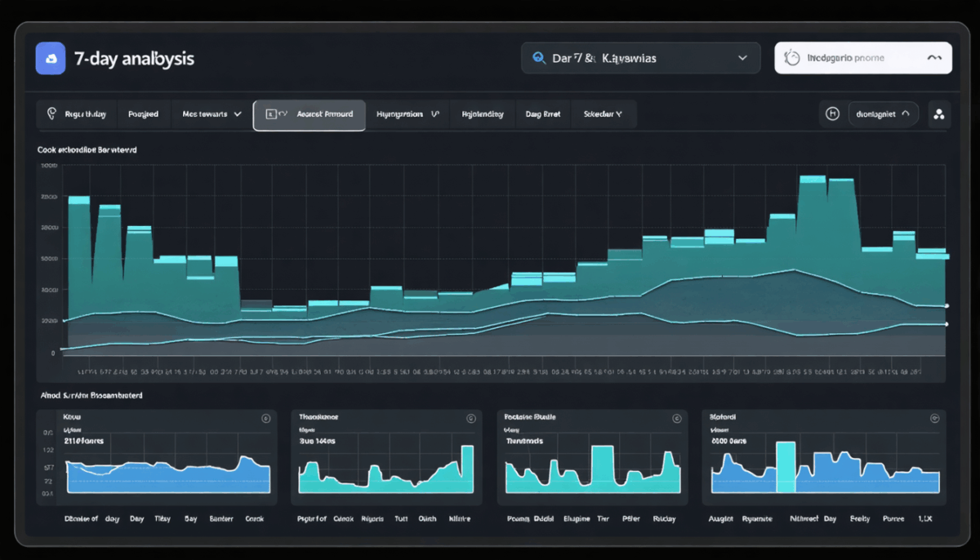Image resolution: width=980 pixels, height=560 pixels.
Task: Click the info circle on third mini chart
Action: coord(676,418)
